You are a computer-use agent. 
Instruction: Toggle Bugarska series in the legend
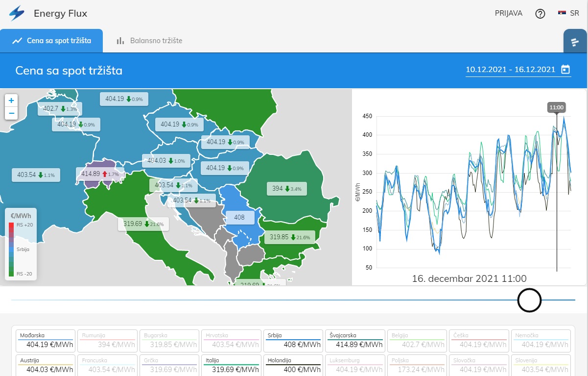coord(169,341)
